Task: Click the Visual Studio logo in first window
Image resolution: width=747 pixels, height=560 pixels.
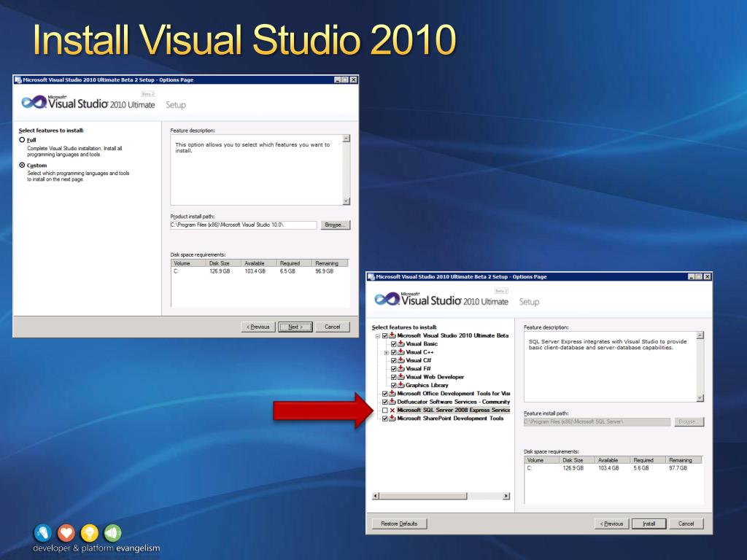Action: [88, 102]
